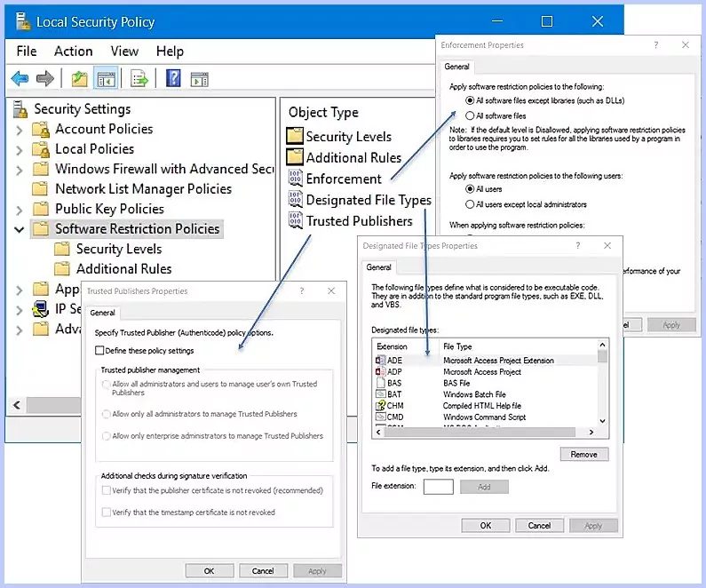Click the file types list vertical scrollbar thumb
Viewport: 706px width, 588px height.
602,356
